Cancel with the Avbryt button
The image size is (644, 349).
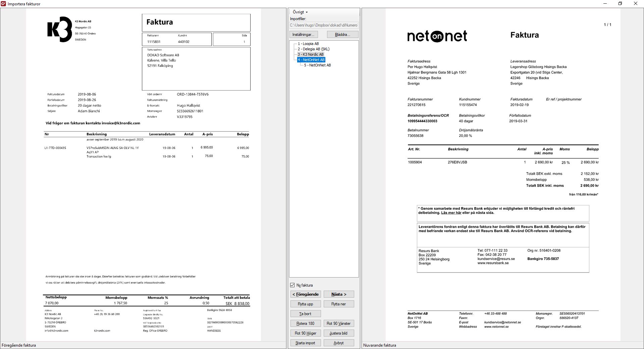point(338,343)
